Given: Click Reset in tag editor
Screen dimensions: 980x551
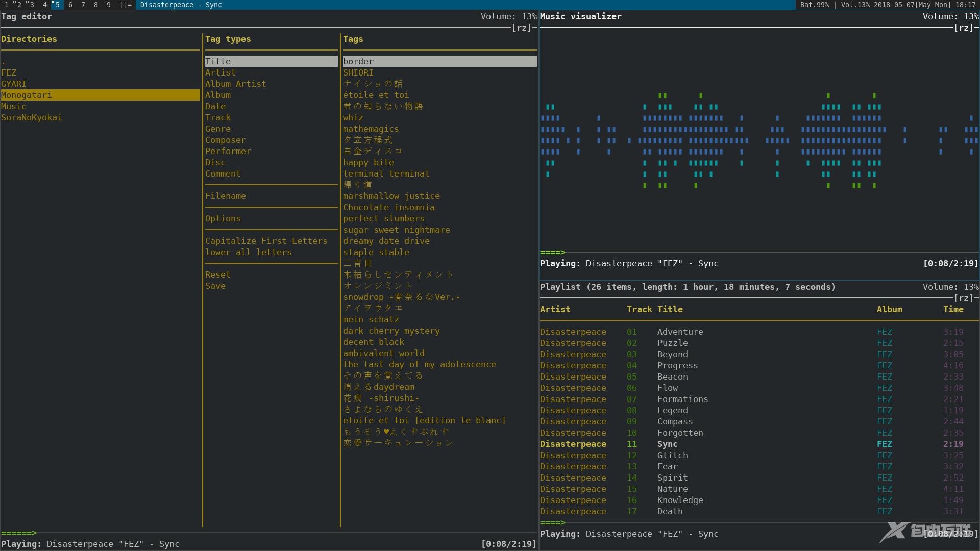Looking at the screenshot, I should (272, 274).
